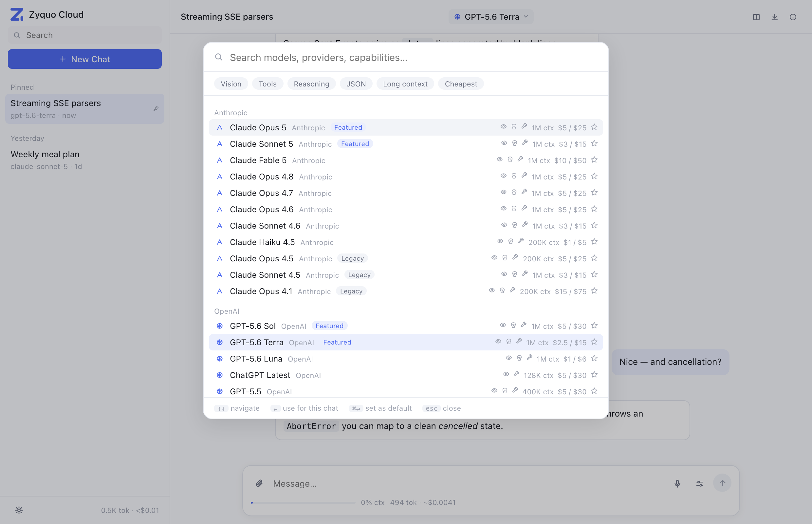Select Claude Opus 4.6 model
The image size is (812, 524).
point(406,210)
